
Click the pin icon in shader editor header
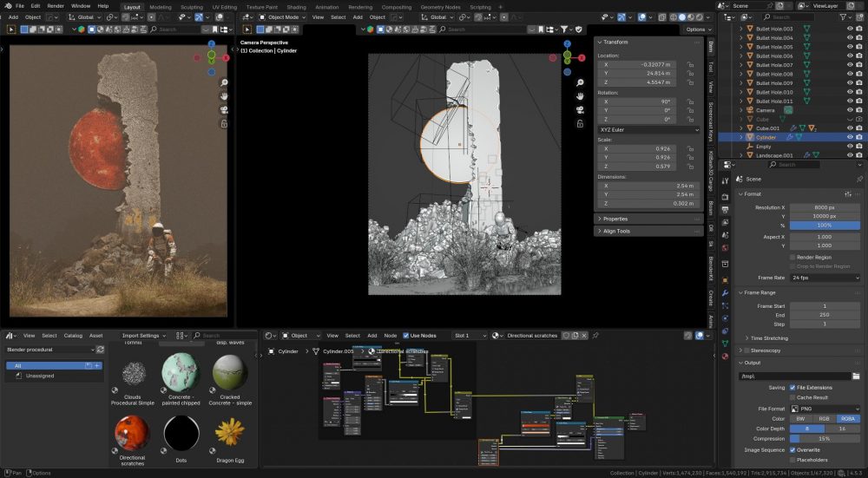(595, 335)
